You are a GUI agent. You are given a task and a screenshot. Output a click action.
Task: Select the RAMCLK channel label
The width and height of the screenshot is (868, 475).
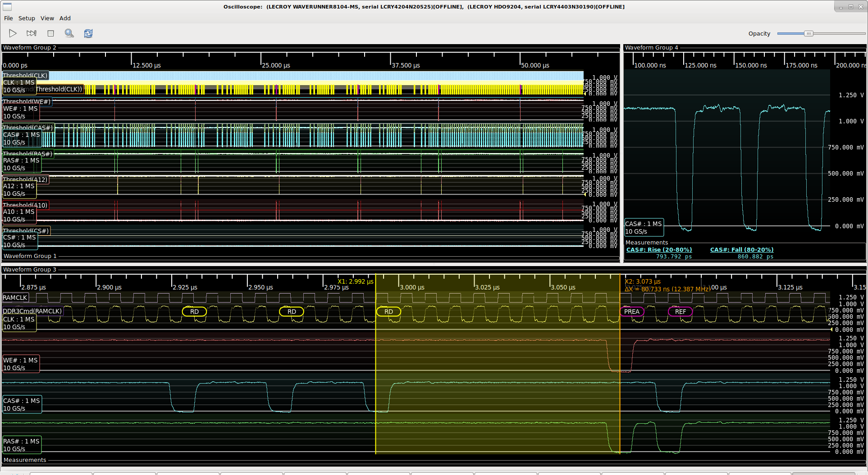(x=15, y=298)
